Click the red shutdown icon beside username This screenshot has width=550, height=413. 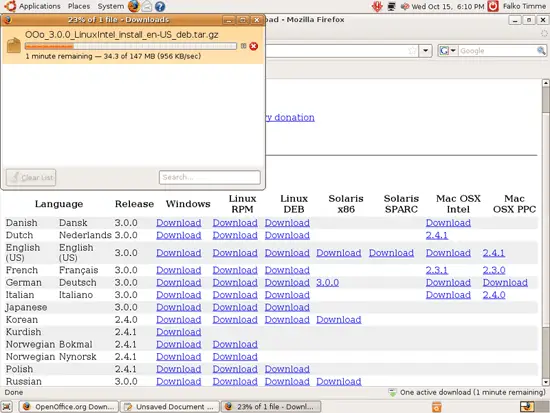(493, 6)
